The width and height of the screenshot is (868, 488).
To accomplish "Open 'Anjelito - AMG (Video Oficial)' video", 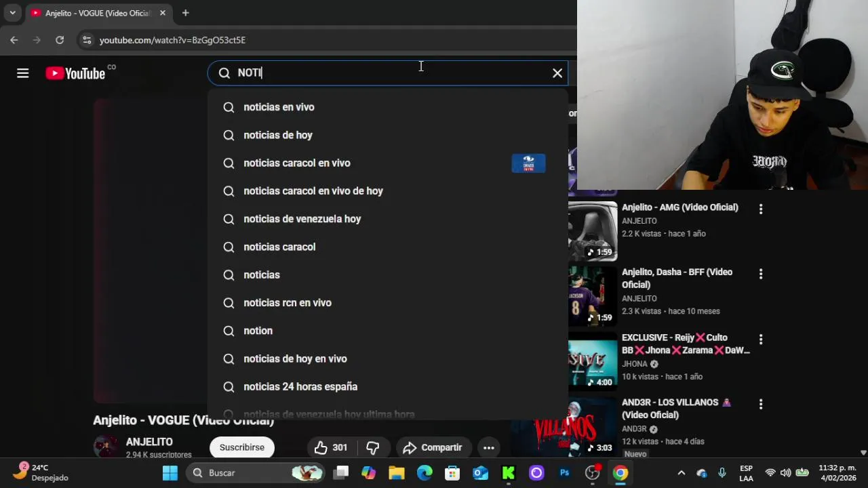I will click(x=679, y=207).
